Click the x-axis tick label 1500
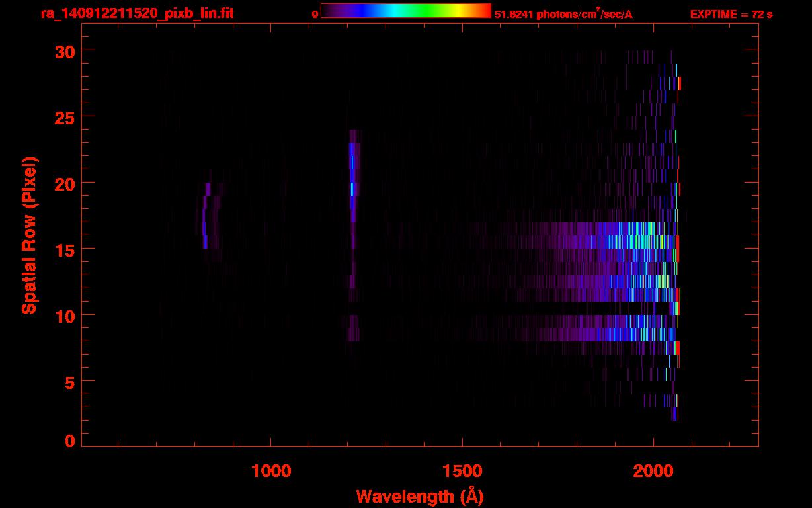Image resolution: width=812 pixels, height=508 pixels. [x=462, y=470]
